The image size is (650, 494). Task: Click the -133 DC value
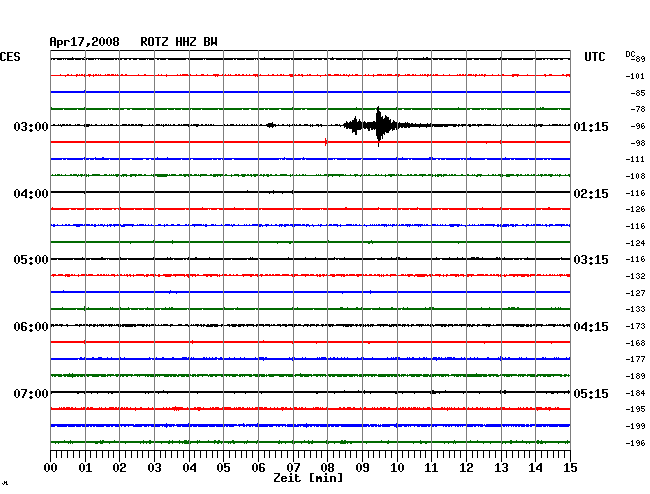coord(635,309)
